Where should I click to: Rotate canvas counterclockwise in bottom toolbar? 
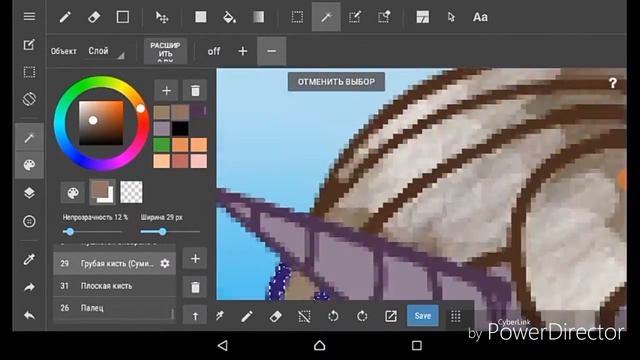(333, 316)
